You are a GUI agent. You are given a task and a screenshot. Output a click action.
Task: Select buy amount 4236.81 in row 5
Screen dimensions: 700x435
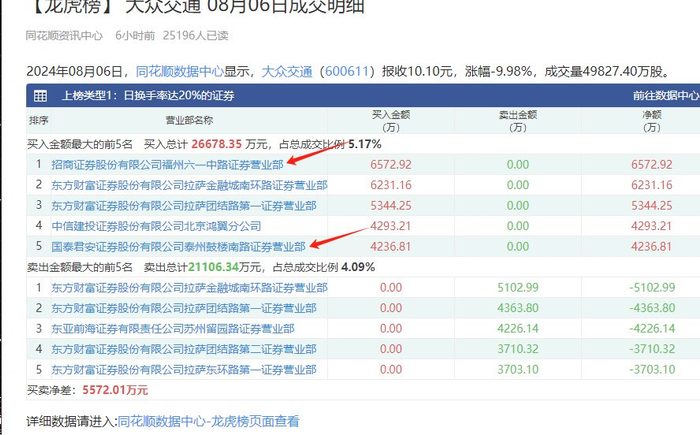click(x=391, y=247)
